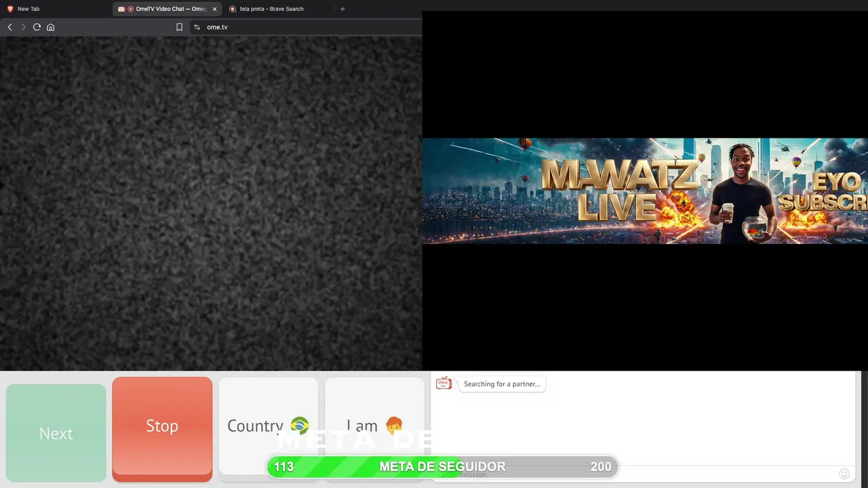Click the static noise video panel

(x=211, y=203)
